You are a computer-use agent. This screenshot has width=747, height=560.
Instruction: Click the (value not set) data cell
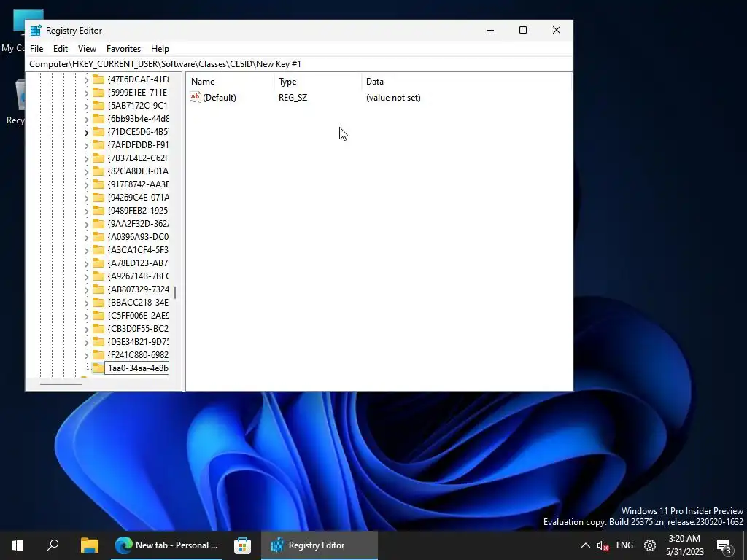(x=393, y=98)
